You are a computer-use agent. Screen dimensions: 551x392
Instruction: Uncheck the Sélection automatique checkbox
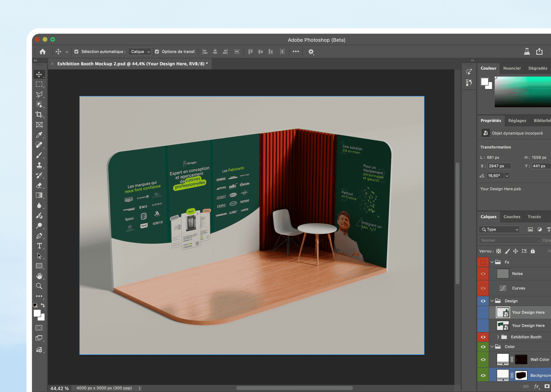click(76, 52)
